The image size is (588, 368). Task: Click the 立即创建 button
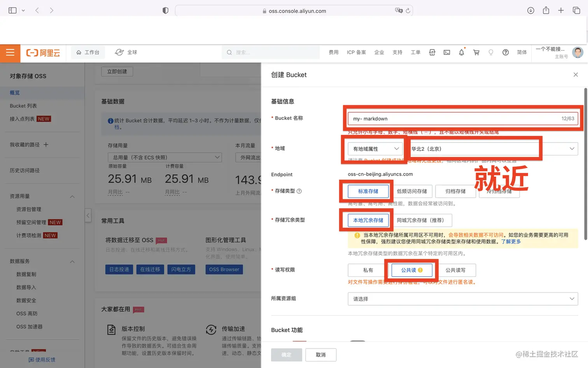point(117,71)
